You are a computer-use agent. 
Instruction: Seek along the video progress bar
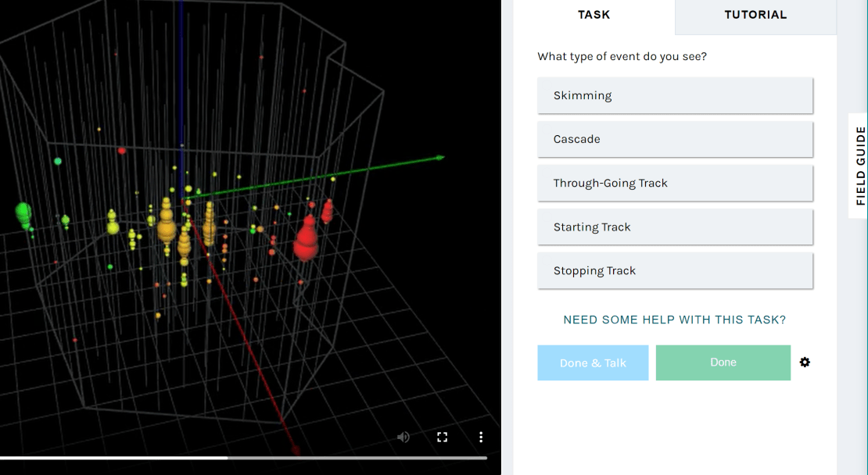tap(243, 458)
